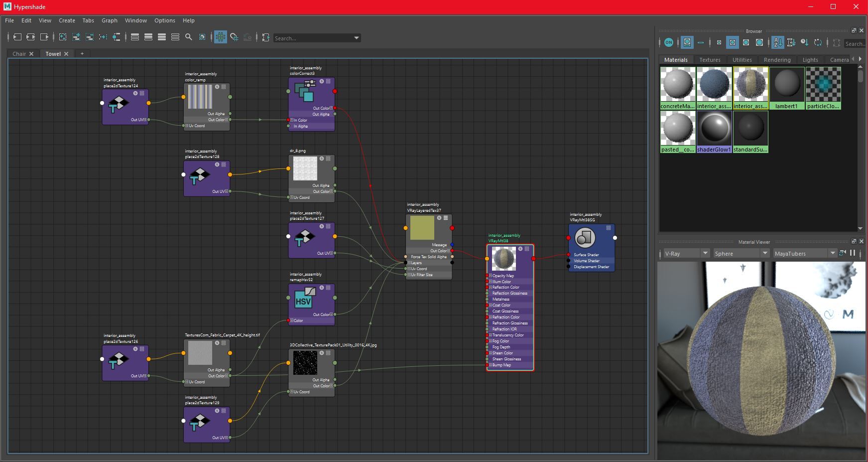The width and height of the screenshot is (868, 462).
Task: Add a new graph tab with plus
Action: 82,53
